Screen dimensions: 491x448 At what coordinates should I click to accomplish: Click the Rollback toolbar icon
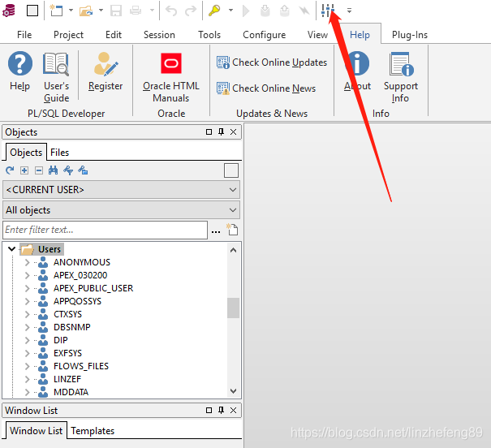(284, 11)
